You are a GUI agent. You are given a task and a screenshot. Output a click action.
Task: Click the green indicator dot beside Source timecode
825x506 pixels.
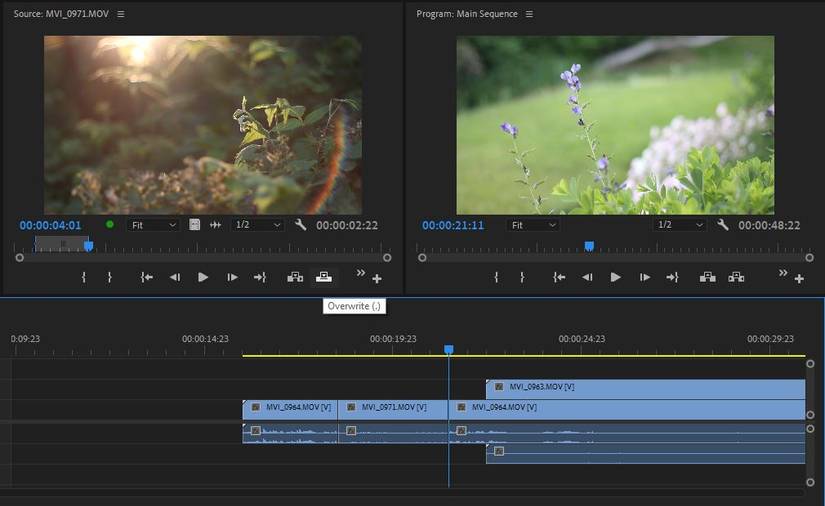pos(109,224)
